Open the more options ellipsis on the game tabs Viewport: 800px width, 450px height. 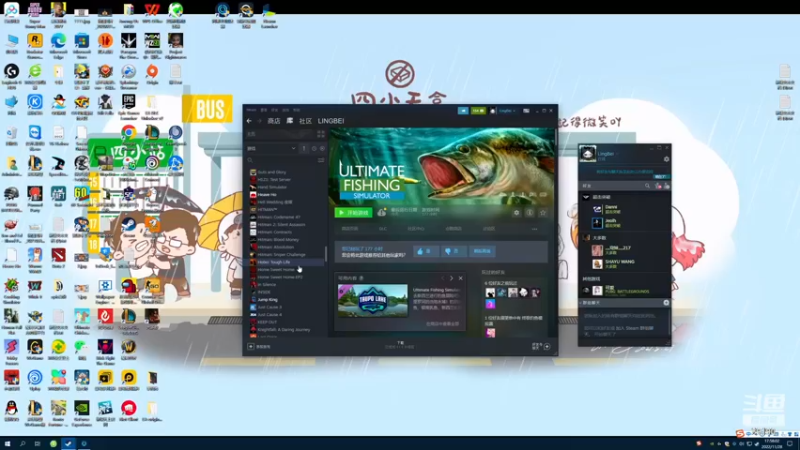[x=534, y=229]
